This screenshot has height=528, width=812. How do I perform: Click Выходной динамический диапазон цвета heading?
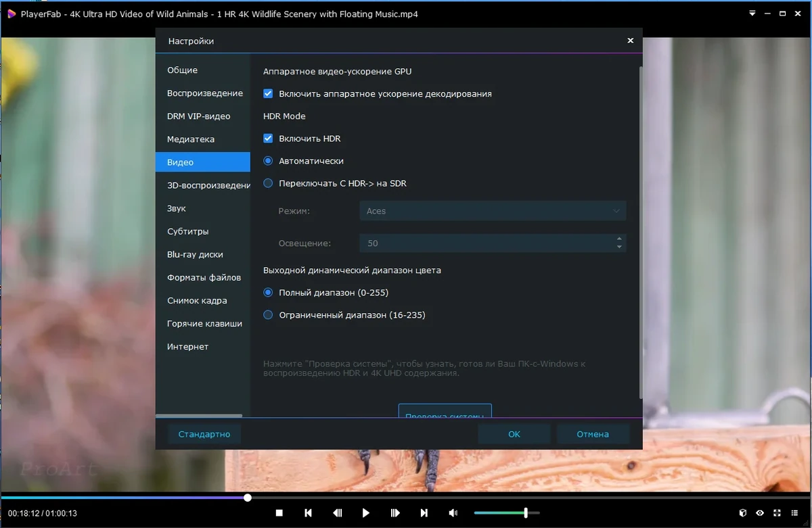click(352, 270)
